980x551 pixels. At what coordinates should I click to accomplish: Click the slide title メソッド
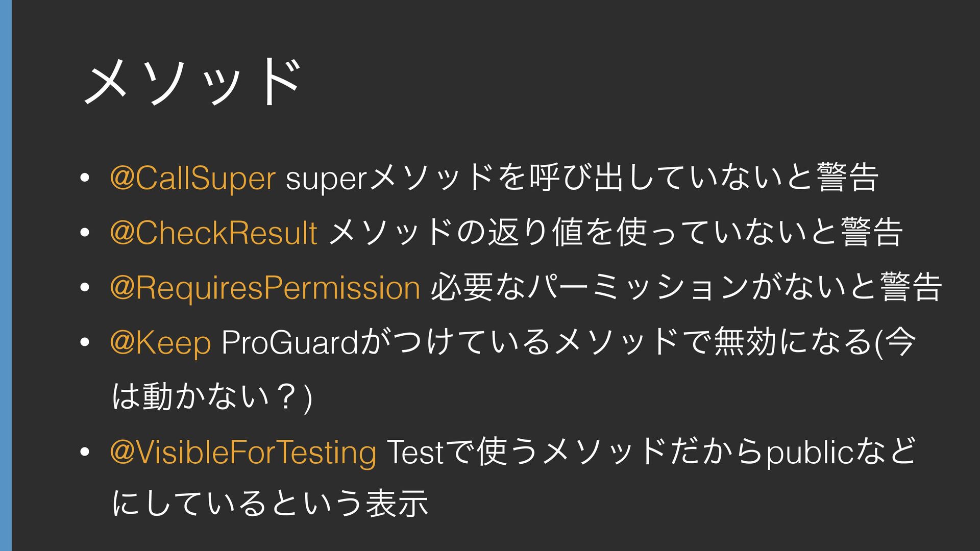(x=191, y=83)
